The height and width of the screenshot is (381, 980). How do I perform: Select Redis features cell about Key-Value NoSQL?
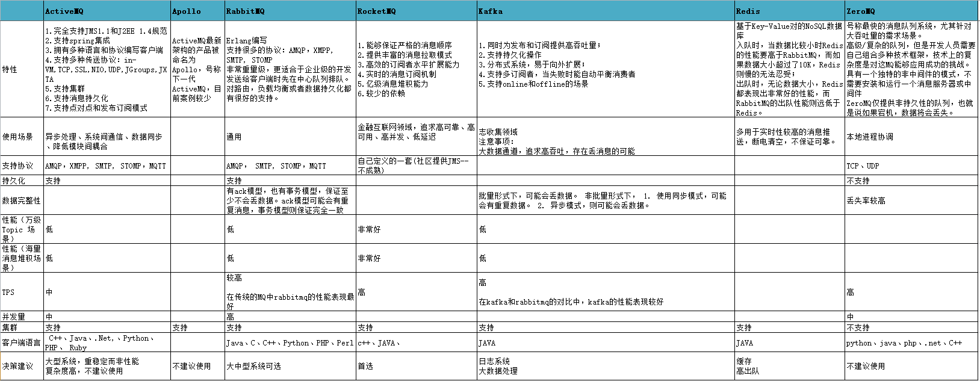[790, 69]
